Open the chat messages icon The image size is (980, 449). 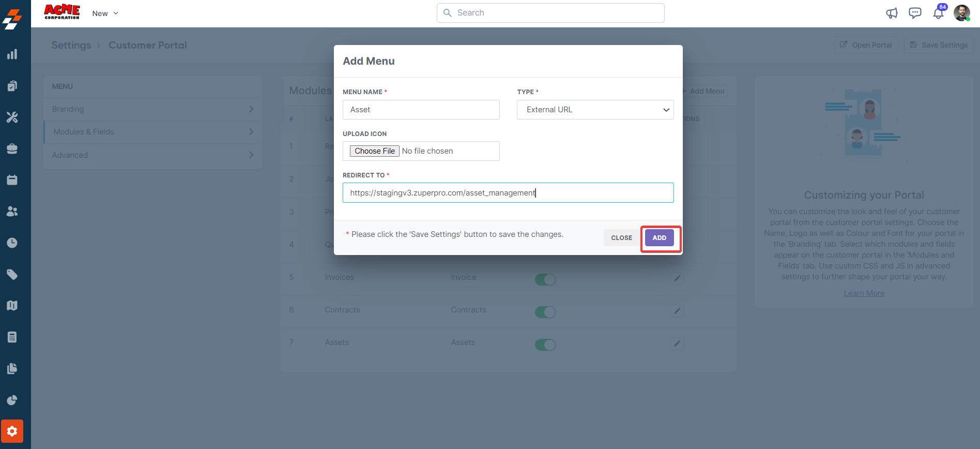(x=915, y=13)
